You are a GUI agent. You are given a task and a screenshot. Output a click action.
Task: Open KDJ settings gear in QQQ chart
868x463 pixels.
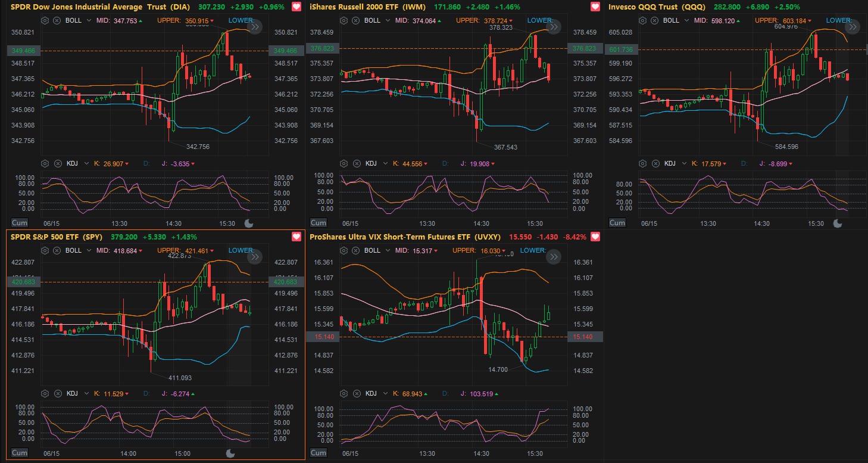[642, 163]
